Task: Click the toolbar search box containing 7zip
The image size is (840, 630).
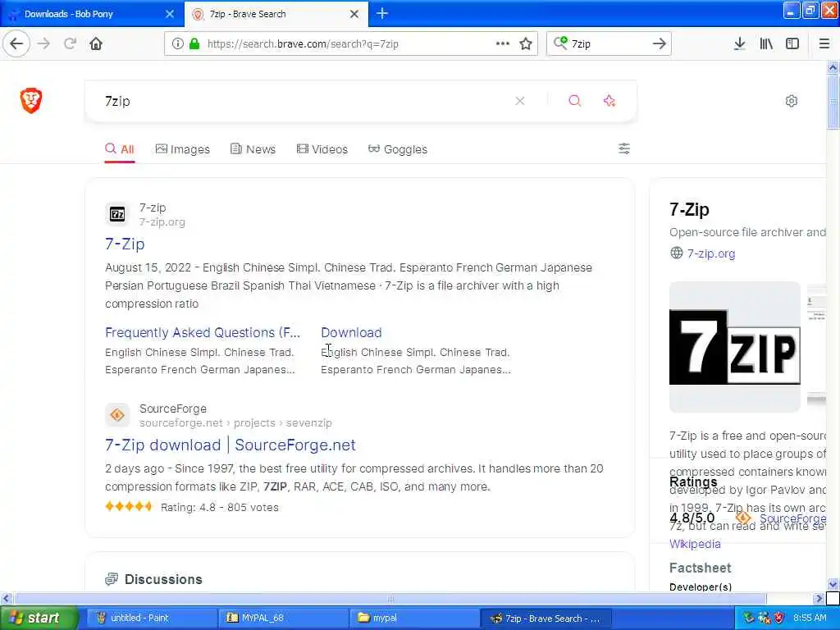Action: click(608, 44)
